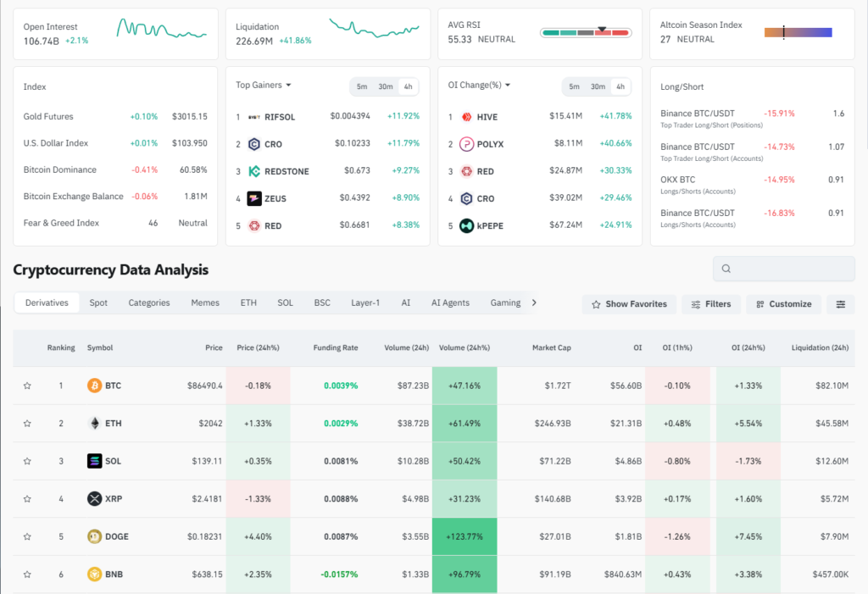Click the DOGE coin icon
This screenshot has width=868, height=594.
[x=94, y=536]
